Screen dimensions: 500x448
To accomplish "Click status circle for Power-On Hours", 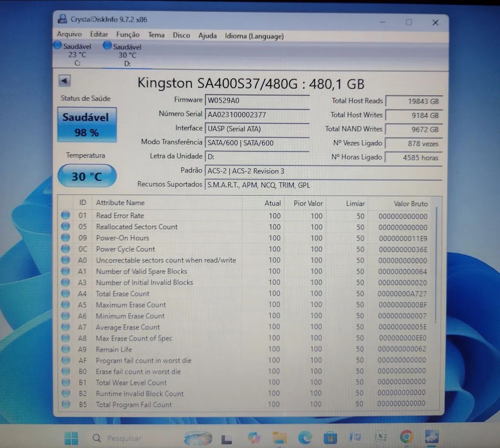I will click(66, 237).
